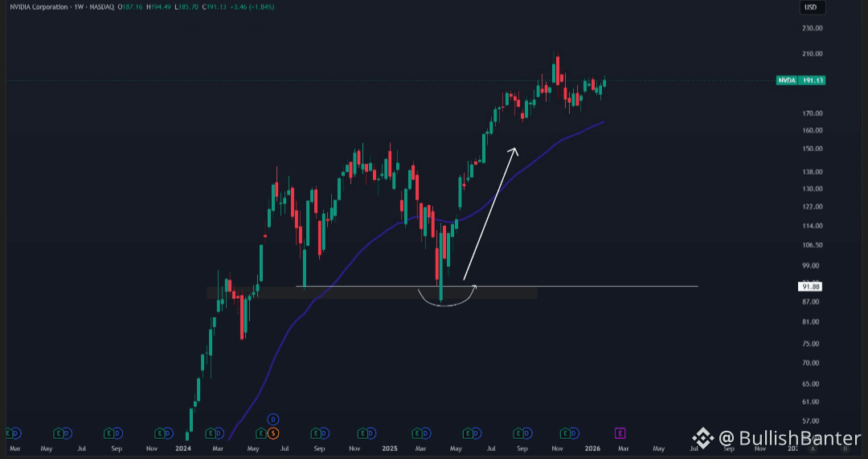Click the dividend D marker stacked above the split marker
Screen dimensions: 868x459
point(273,419)
